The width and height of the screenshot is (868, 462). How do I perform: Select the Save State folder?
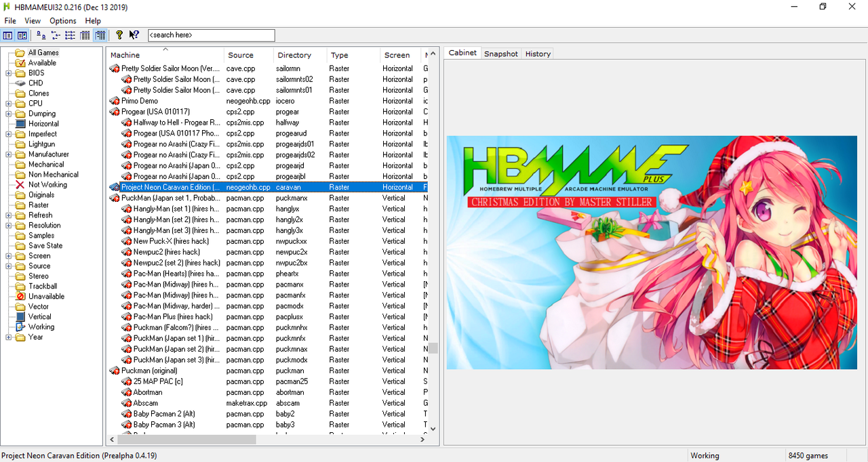pyautogui.click(x=45, y=246)
